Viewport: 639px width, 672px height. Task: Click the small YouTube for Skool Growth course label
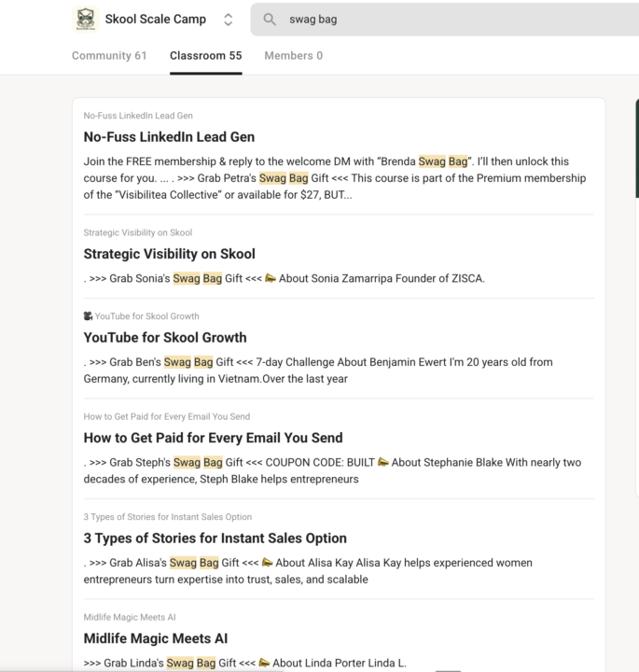146,316
